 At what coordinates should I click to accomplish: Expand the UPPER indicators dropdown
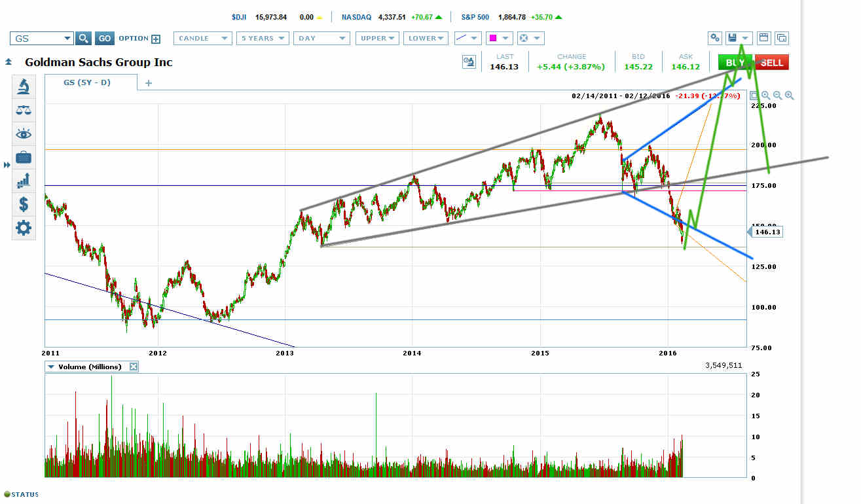pyautogui.click(x=378, y=39)
